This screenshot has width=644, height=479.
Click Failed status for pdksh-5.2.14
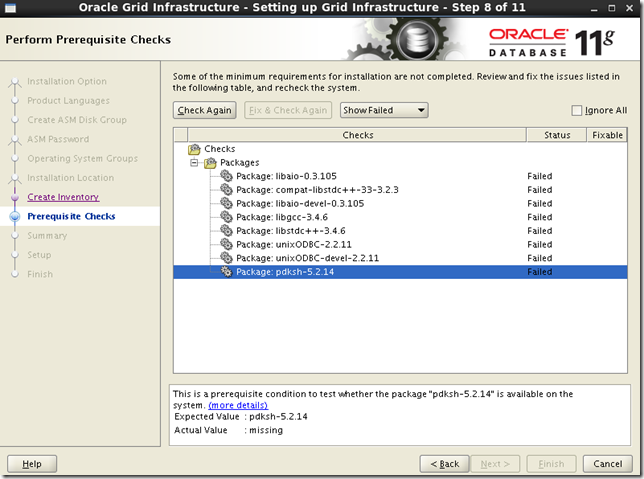click(540, 272)
